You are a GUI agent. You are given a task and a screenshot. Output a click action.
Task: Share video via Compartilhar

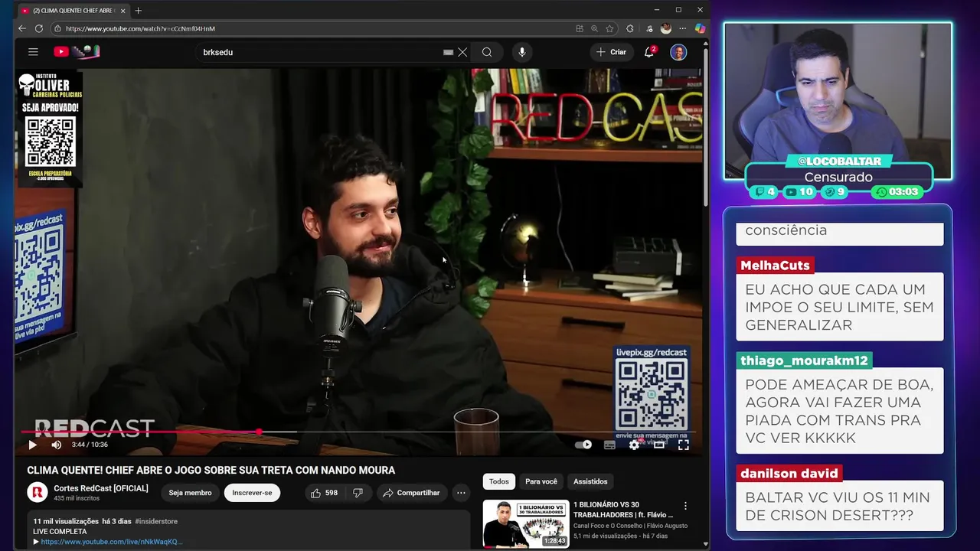click(x=411, y=493)
